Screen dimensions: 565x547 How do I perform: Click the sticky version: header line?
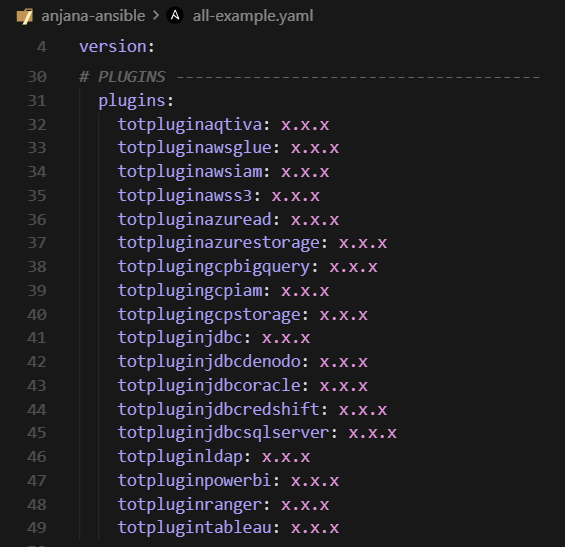click(x=117, y=47)
